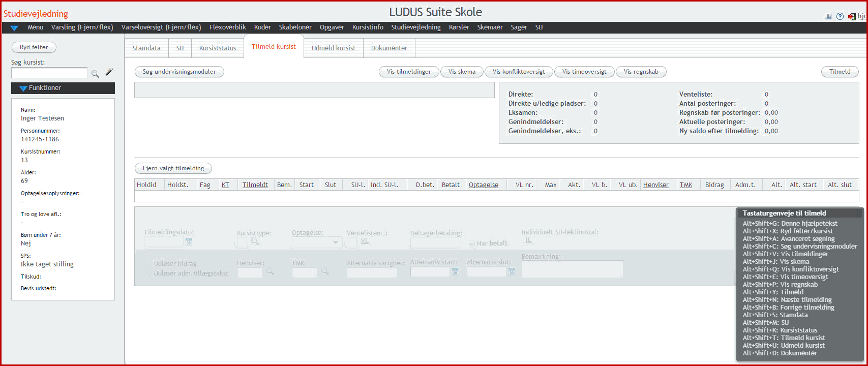Open the SU menu in the top bar
This screenshot has height=366, width=868.
click(x=539, y=27)
